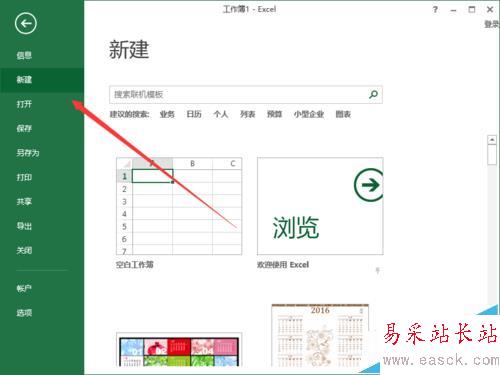
Task: Open the 打开 sidebar item
Action: pyautogui.click(x=24, y=104)
